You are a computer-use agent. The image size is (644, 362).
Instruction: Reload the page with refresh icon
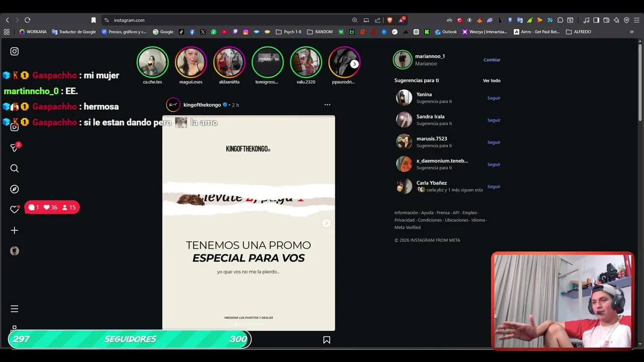pos(27,20)
